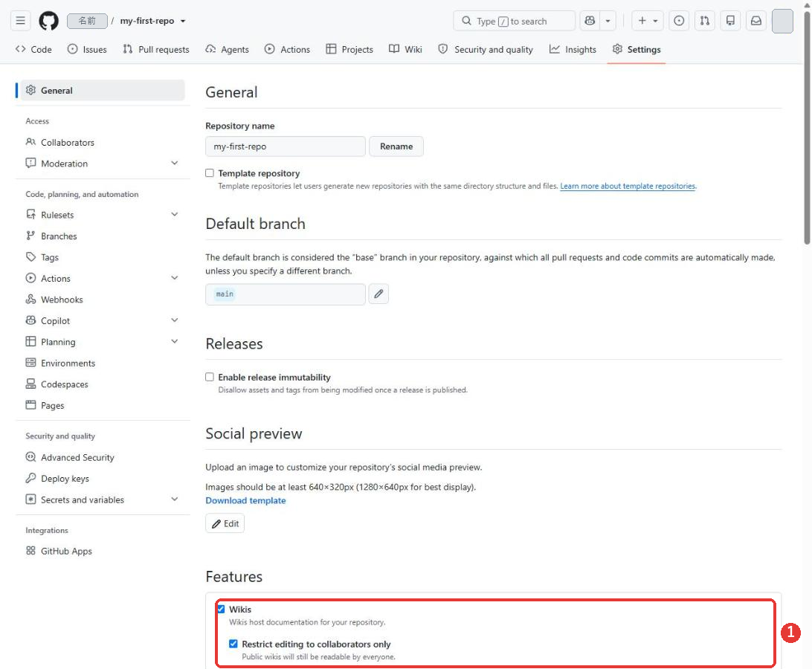Viewport: 812px width, 669px height.
Task: Select General in settings sidebar
Action: [103, 90]
